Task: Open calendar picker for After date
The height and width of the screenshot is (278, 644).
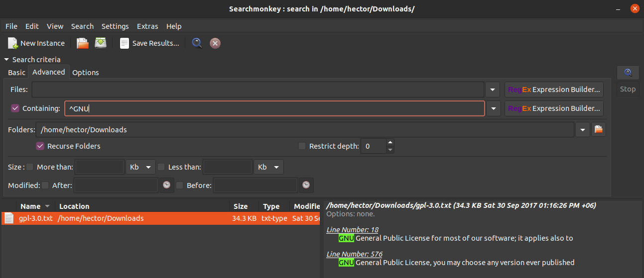Action: click(166, 185)
